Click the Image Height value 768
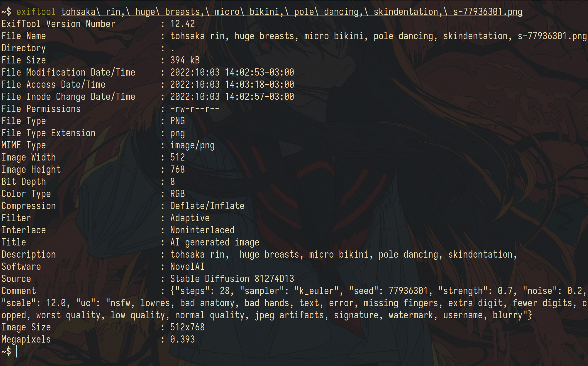 pos(177,169)
